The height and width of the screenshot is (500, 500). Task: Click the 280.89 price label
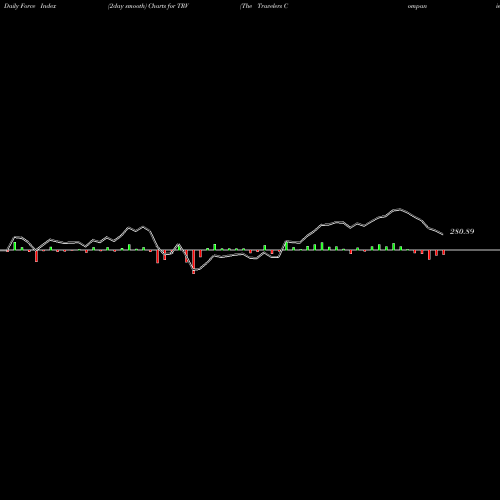462,231
